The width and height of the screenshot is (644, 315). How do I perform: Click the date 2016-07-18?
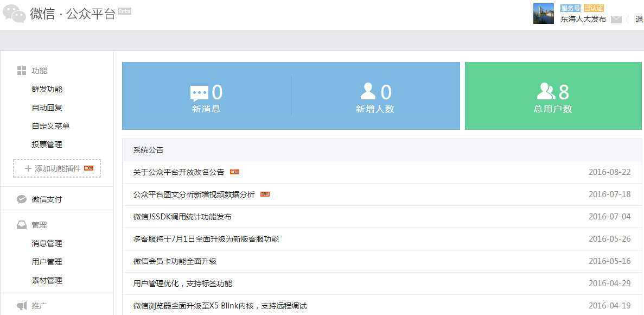(x=609, y=194)
